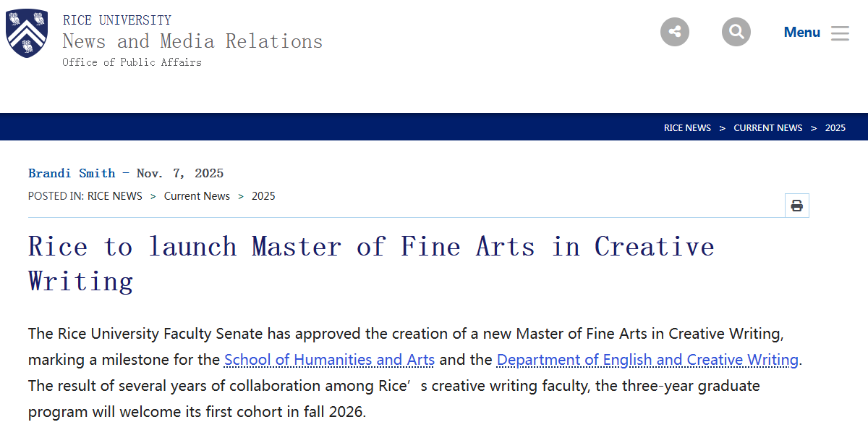Image resolution: width=868 pixels, height=430 pixels.
Task: Visit Department of English and Creative Writing link
Action: [x=647, y=360]
